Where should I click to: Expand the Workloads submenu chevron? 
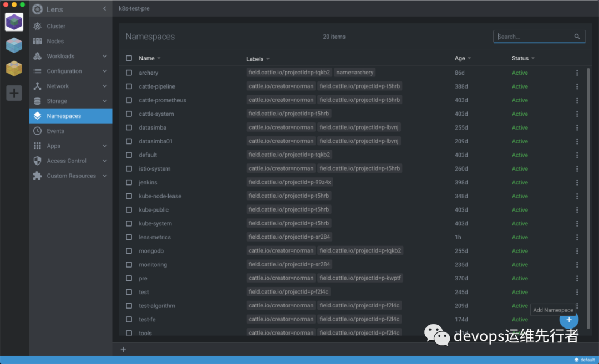pyautogui.click(x=105, y=56)
